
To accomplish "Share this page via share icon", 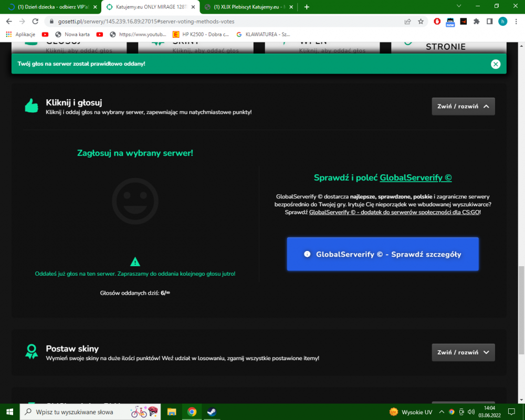I will 407,22.
